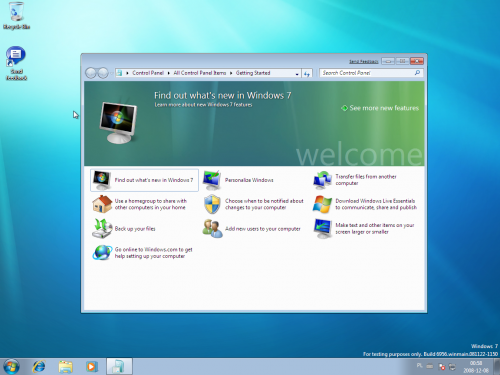Open the address bar history dropdown arrow
This screenshot has width=500, height=375.
297,73
